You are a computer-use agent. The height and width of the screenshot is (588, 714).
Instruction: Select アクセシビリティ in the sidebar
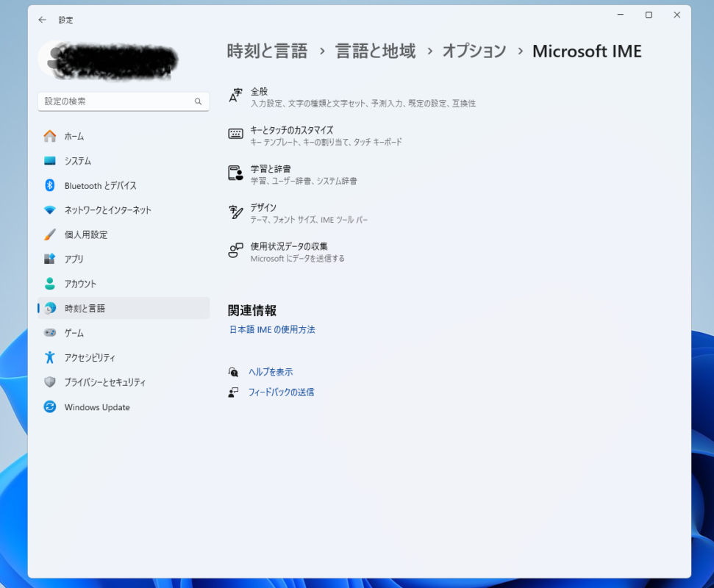coord(124,357)
